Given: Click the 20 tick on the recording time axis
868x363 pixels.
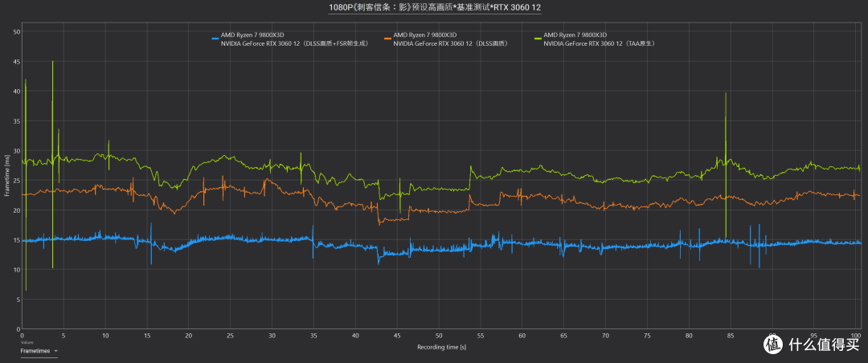Looking at the screenshot, I should pos(189,336).
